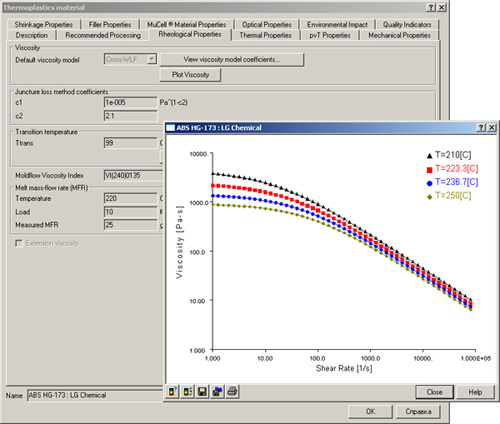
Task: Click the 'Melt mass-flow rate (MFR)' group label
Action: coord(52,188)
